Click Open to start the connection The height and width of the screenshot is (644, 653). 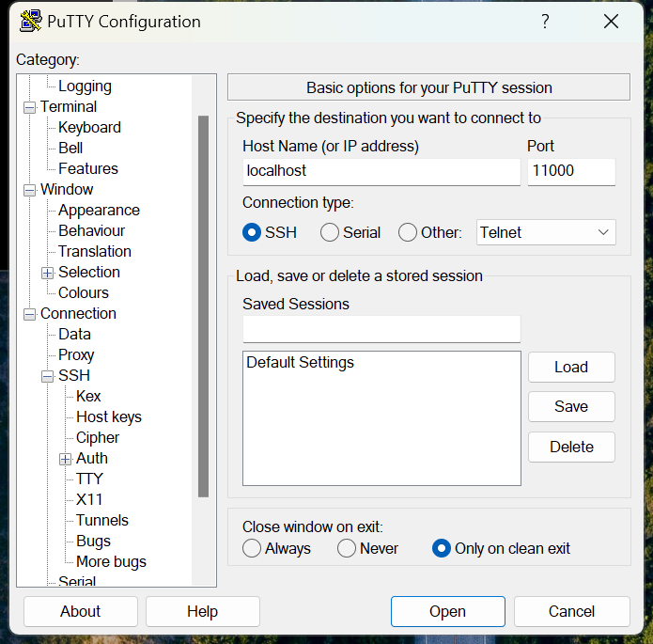click(x=447, y=611)
